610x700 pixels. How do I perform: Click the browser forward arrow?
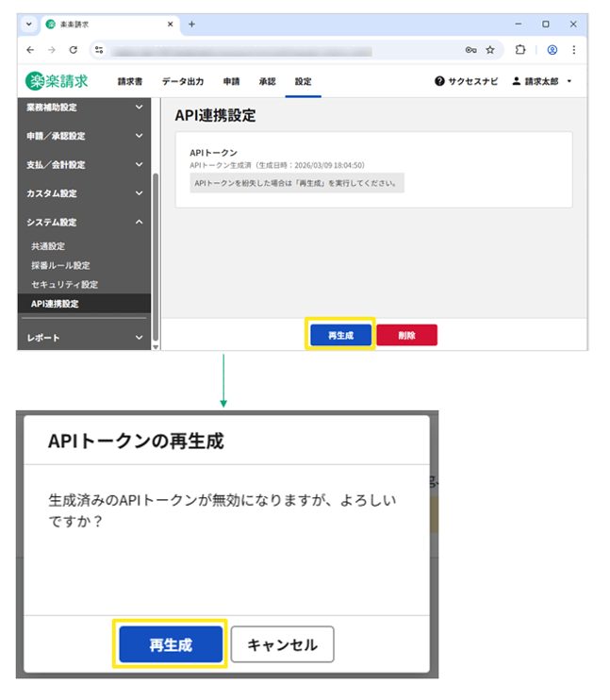click(52, 50)
